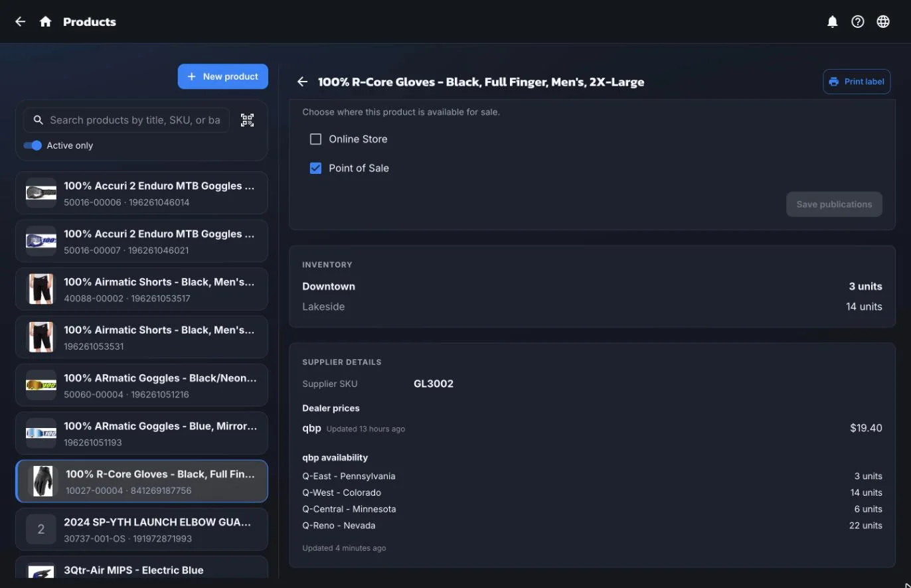Image resolution: width=911 pixels, height=588 pixels.
Task: Select Airmatic Shorts item 40088-00002
Action: 141,289
